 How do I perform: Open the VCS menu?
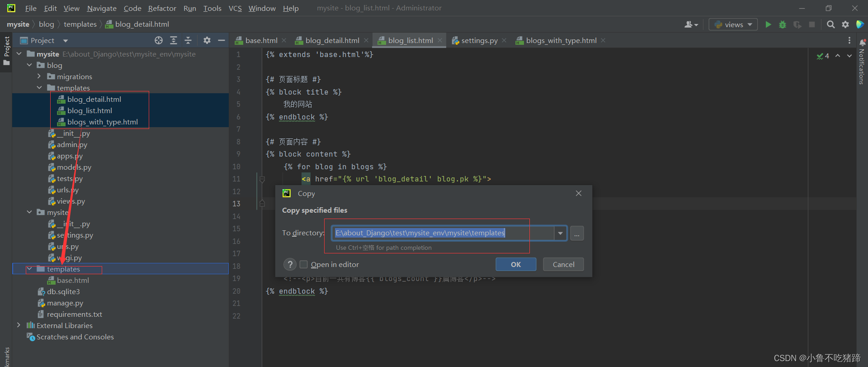tap(235, 8)
